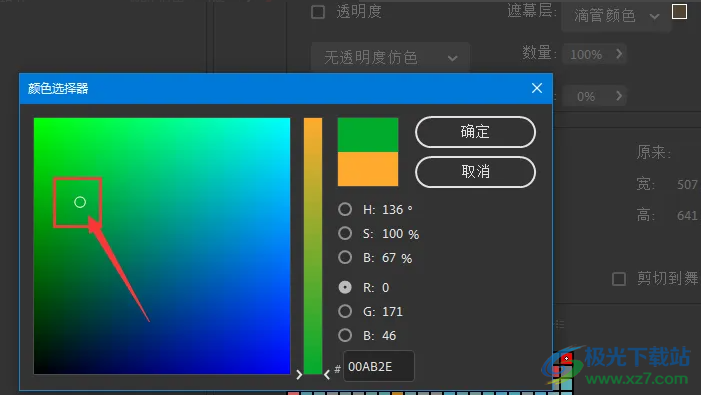
Task: Select the B blue radio button
Action: (345, 335)
